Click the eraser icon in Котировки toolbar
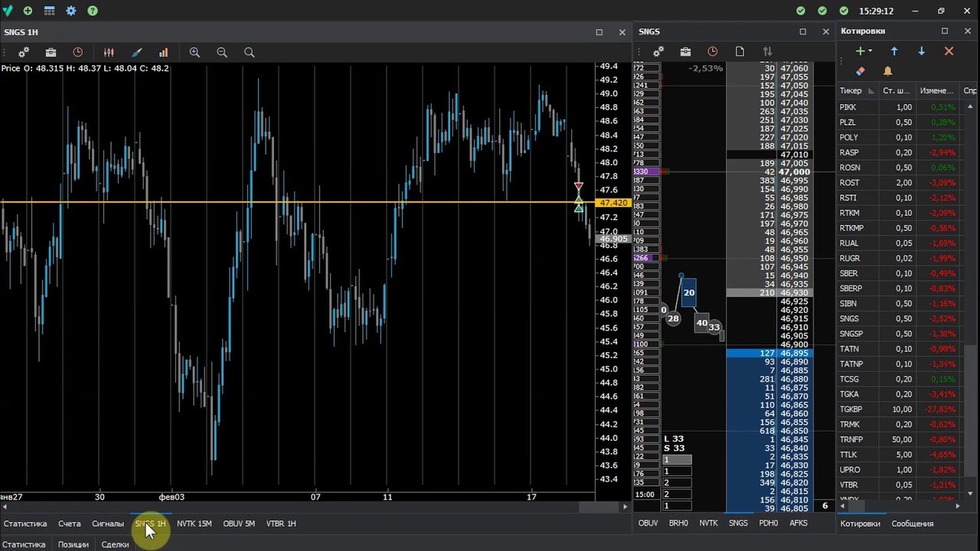Viewport: 980px width, 551px height. pos(861,70)
